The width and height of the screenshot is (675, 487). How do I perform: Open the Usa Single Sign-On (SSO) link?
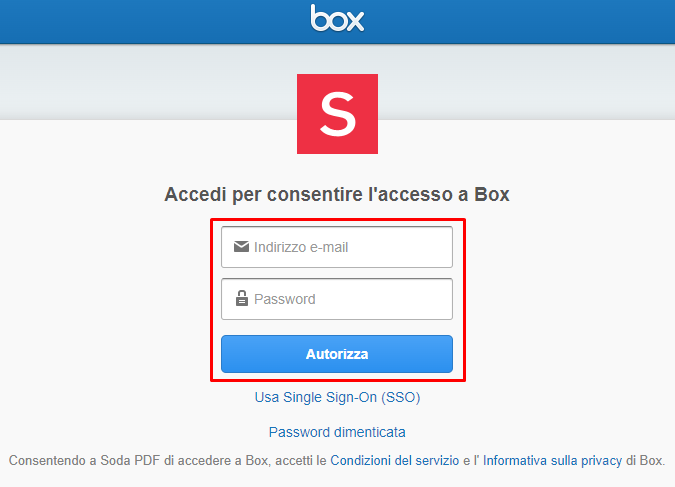(x=338, y=397)
